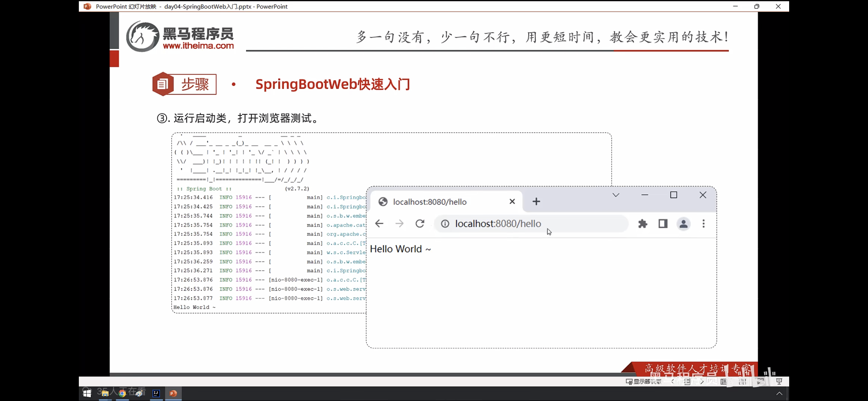The image size is (868, 401).
Task: Click the '(v2.7.2)' version text
Action: (x=297, y=189)
